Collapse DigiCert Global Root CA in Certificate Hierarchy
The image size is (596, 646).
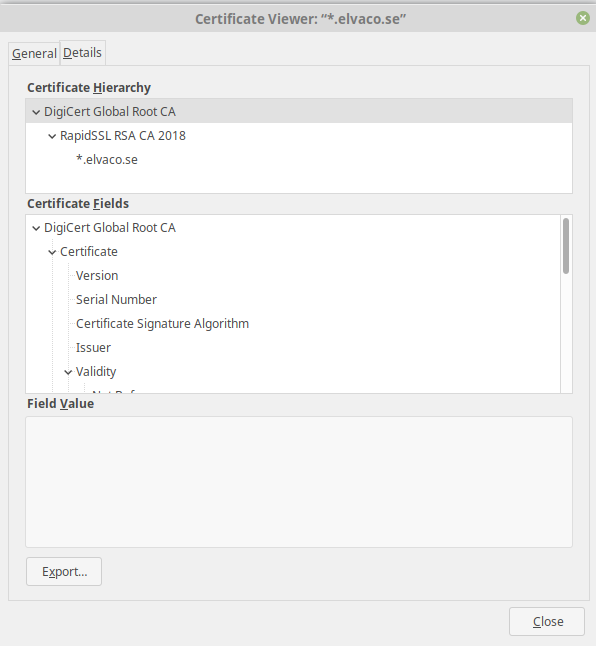[x=36, y=112]
